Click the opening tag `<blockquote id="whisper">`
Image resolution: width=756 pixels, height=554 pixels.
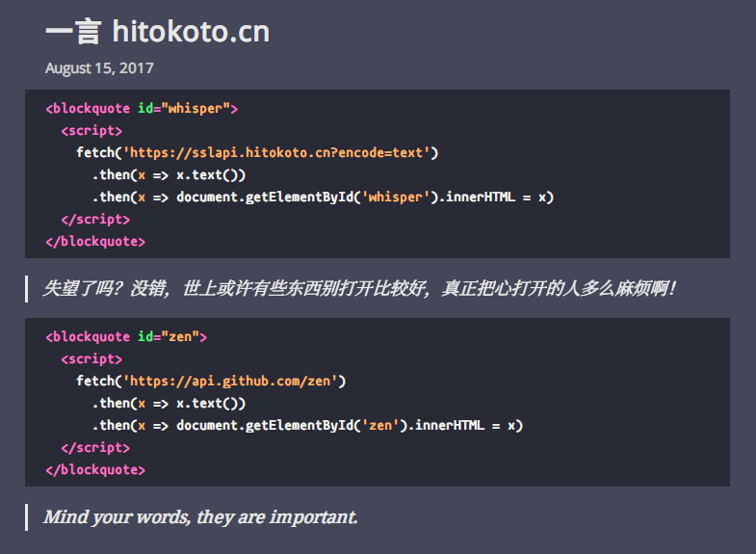click(x=142, y=109)
